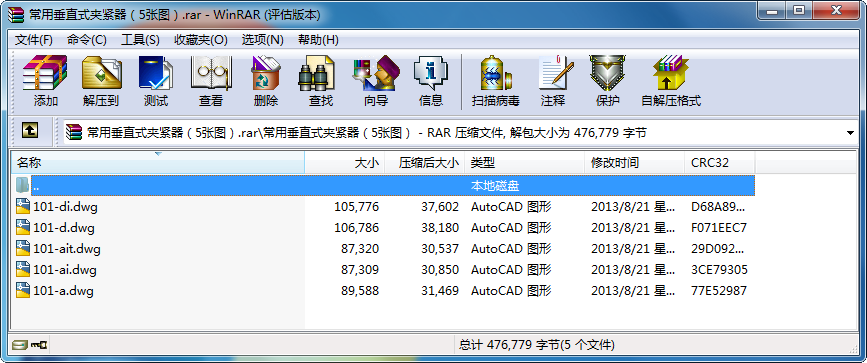
Task: Select the file 101-ait.dwg
Action: click(x=66, y=248)
